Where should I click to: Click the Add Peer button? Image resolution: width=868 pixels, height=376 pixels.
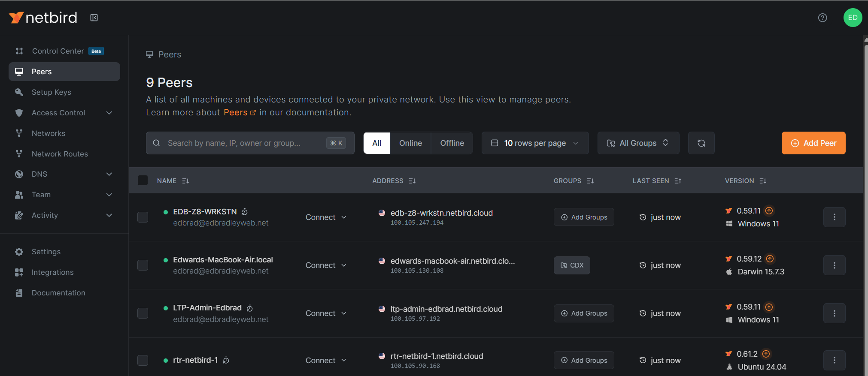pos(813,143)
